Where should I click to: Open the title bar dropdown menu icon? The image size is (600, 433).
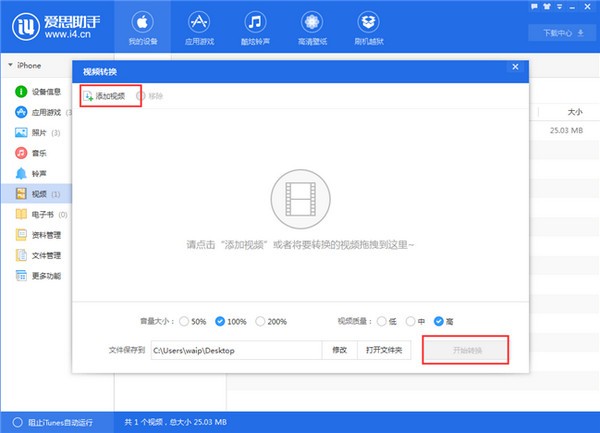pyautogui.click(x=559, y=7)
